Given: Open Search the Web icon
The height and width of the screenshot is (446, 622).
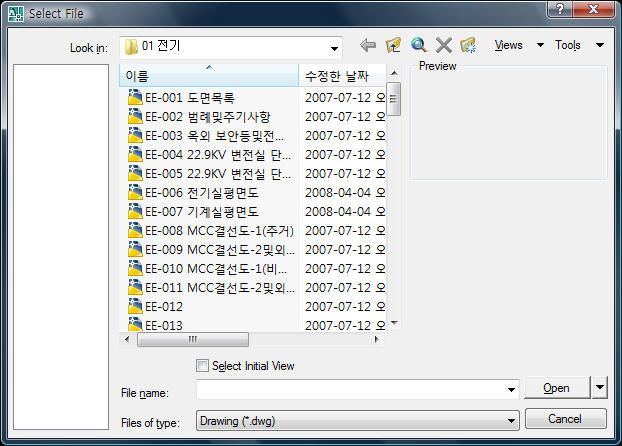Looking at the screenshot, I should (419, 45).
